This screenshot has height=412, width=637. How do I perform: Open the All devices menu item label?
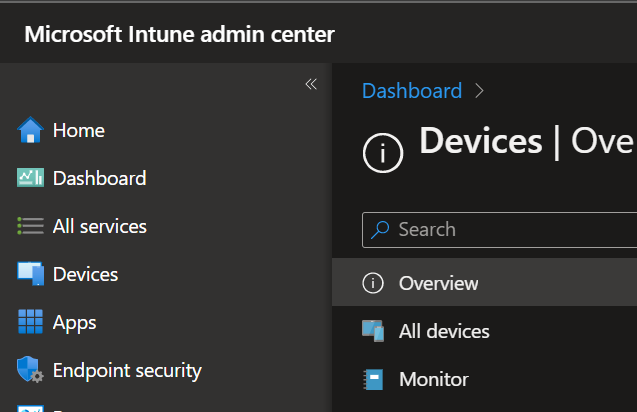(444, 331)
